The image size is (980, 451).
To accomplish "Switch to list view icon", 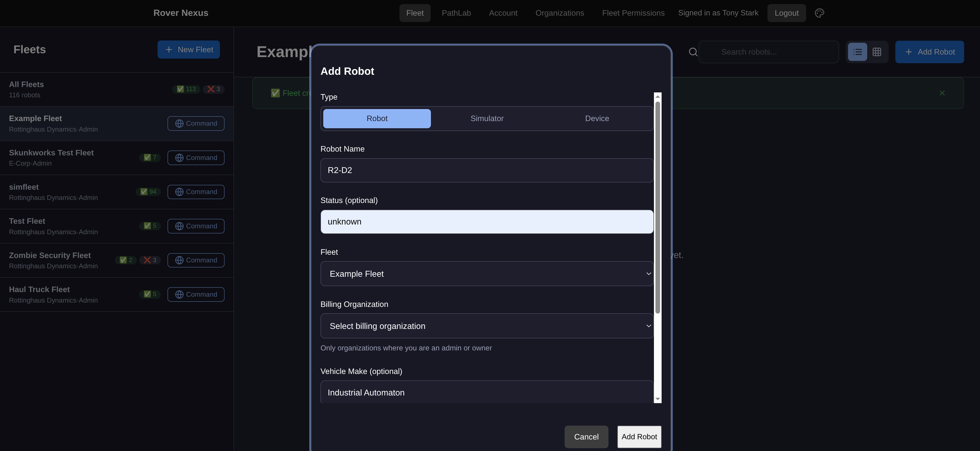I will click(857, 52).
